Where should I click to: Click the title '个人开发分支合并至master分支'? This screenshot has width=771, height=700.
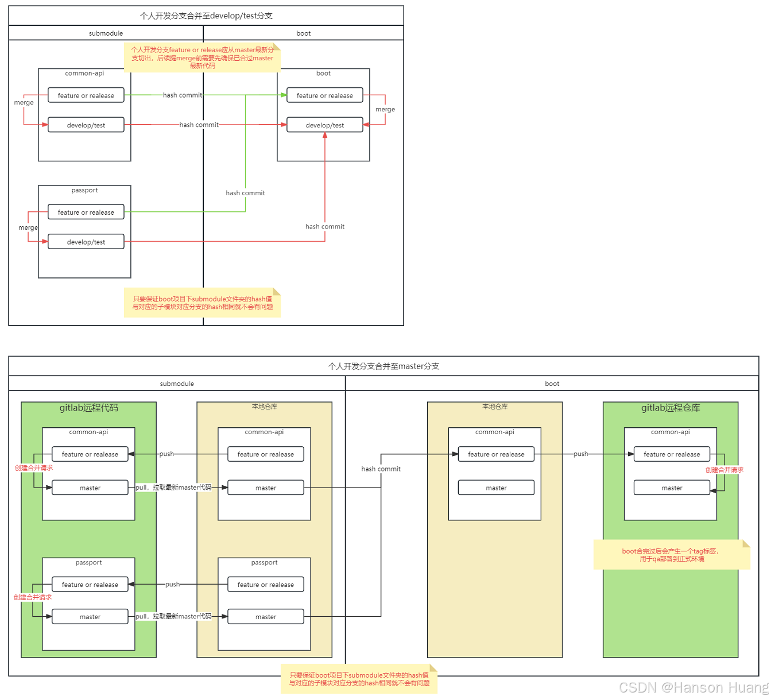pyautogui.click(x=383, y=366)
